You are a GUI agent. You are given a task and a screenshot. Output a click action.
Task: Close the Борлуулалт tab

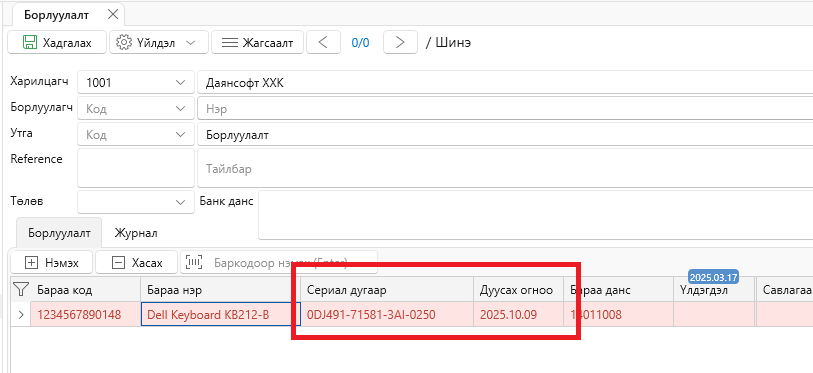point(113,15)
